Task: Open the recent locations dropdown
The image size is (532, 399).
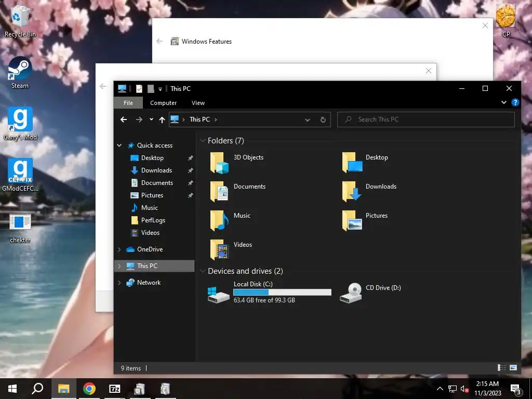Action: (151, 119)
